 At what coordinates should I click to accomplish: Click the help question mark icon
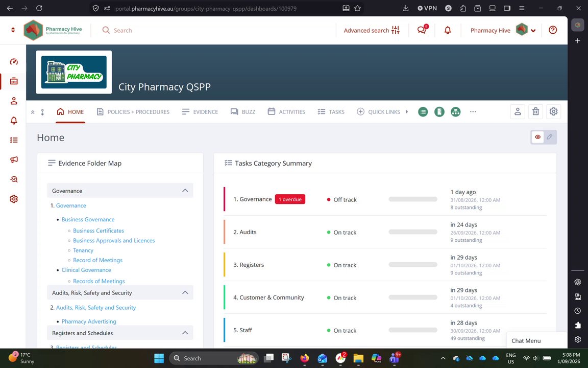click(553, 30)
